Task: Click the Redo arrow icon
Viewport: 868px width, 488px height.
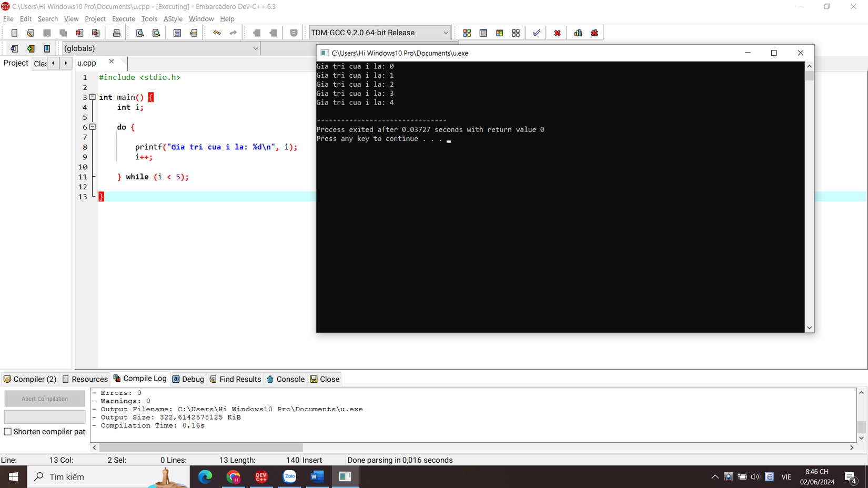Action: (233, 33)
